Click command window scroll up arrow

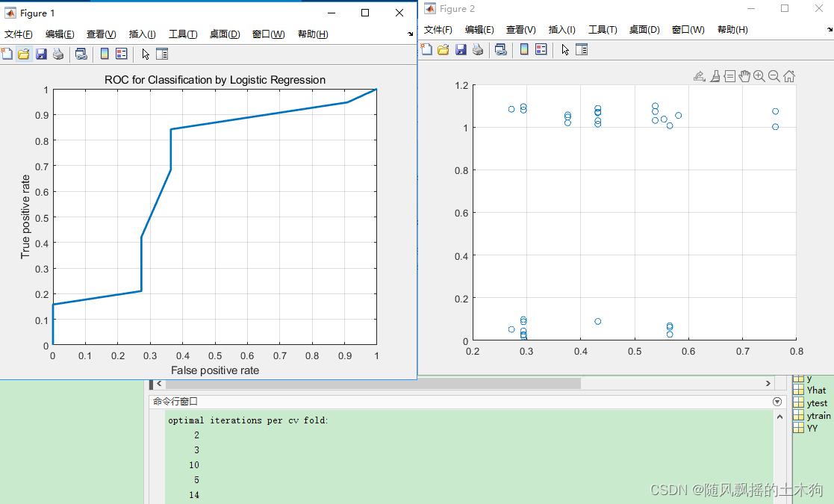[779, 417]
